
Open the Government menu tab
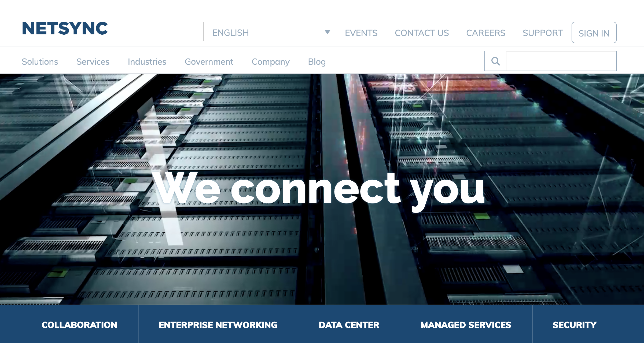point(209,62)
